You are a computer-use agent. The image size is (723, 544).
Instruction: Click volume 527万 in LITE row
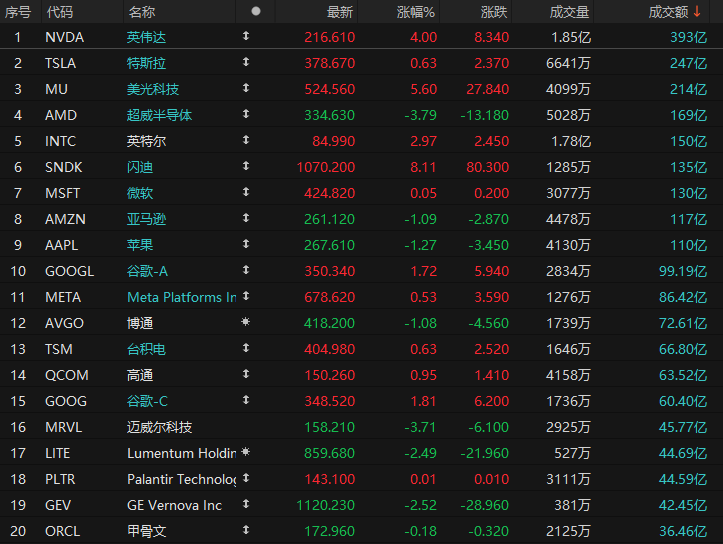click(x=572, y=453)
